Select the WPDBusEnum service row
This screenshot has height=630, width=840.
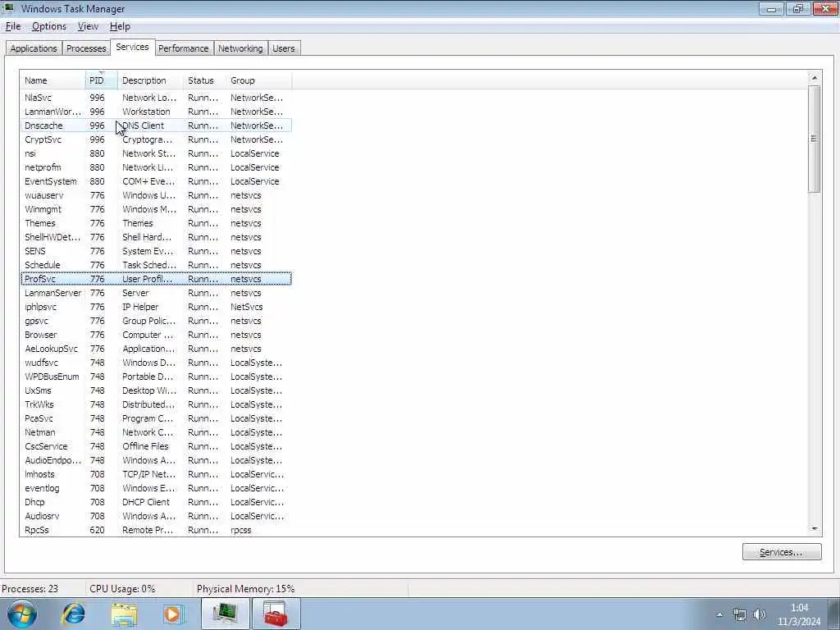point(156,376)
